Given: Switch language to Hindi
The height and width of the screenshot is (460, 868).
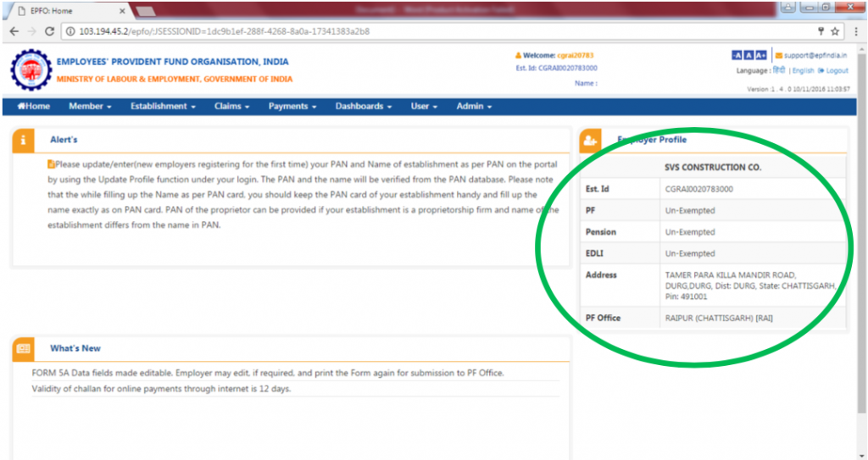Looking at the screenshot, I should coord(779,71).
